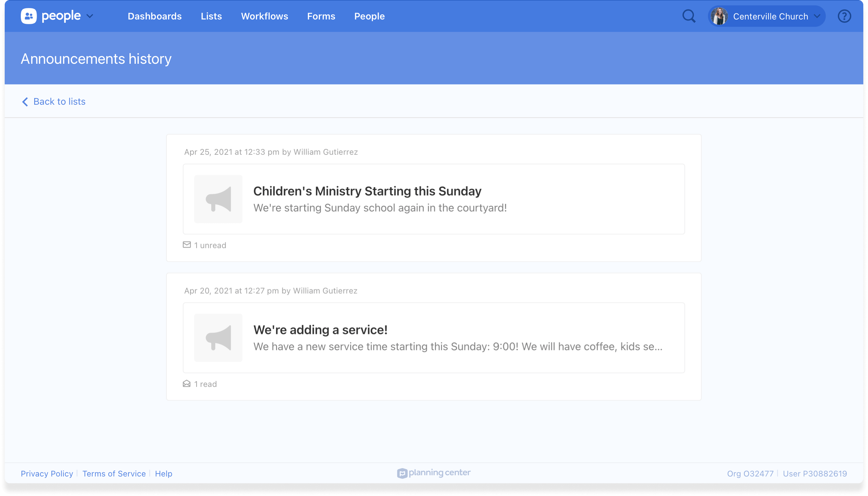
Task: Click the adding a service megaphone icon
Action: pos(218,338)
